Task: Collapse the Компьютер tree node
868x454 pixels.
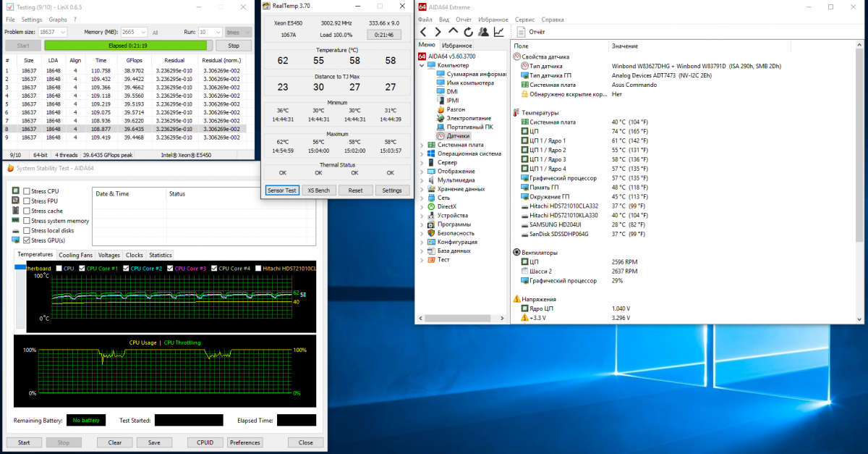Action: [422, 65]
